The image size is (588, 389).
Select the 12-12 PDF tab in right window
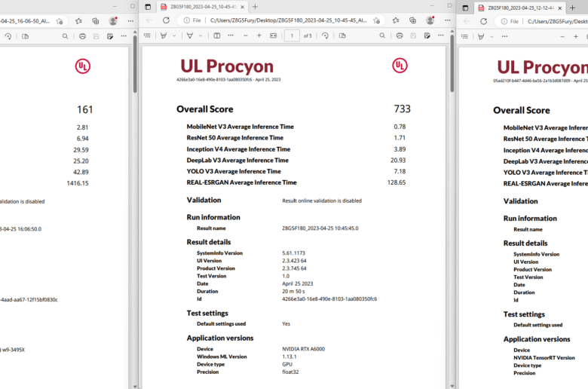(x=518, y=8)
